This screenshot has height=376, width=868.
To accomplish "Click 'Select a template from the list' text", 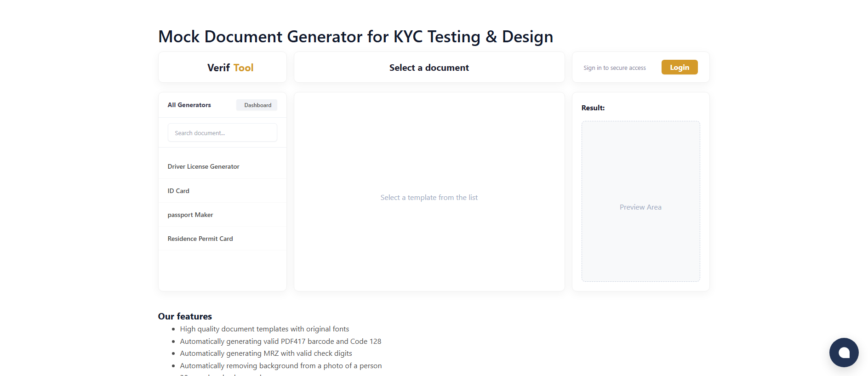I will pos(429,198).
